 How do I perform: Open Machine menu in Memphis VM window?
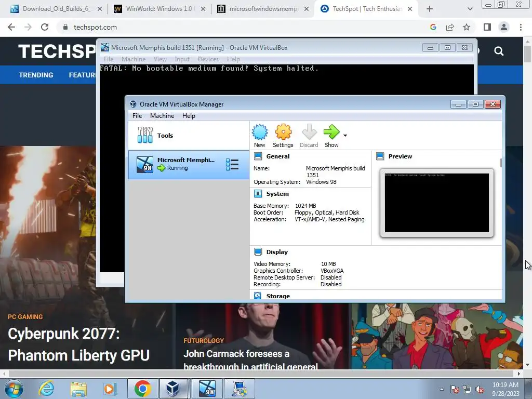click(134, 59)
